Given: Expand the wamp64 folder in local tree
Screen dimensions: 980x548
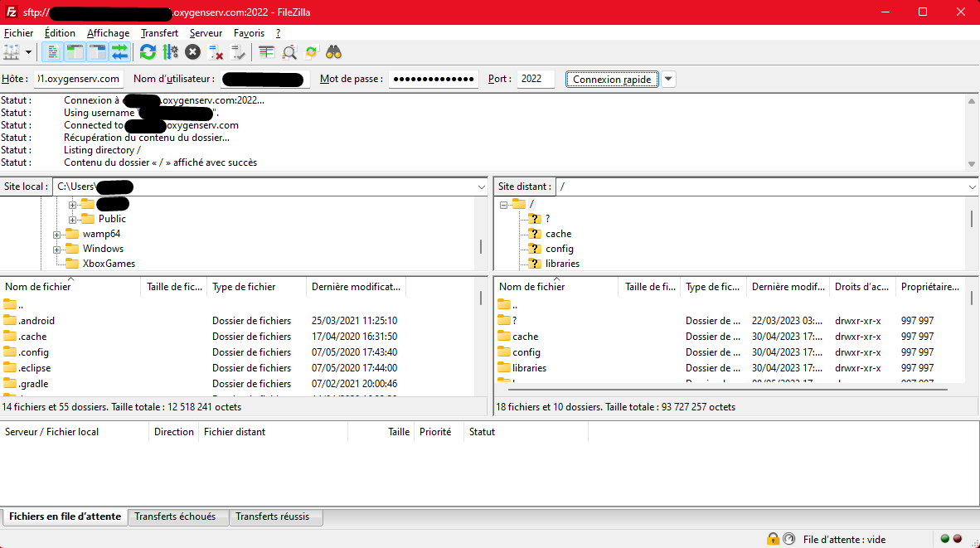Looking at the screenshot, I should [x=57, y=234].
